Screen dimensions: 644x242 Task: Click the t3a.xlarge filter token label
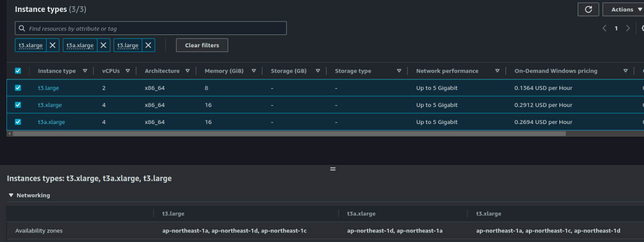click(80, 45)
